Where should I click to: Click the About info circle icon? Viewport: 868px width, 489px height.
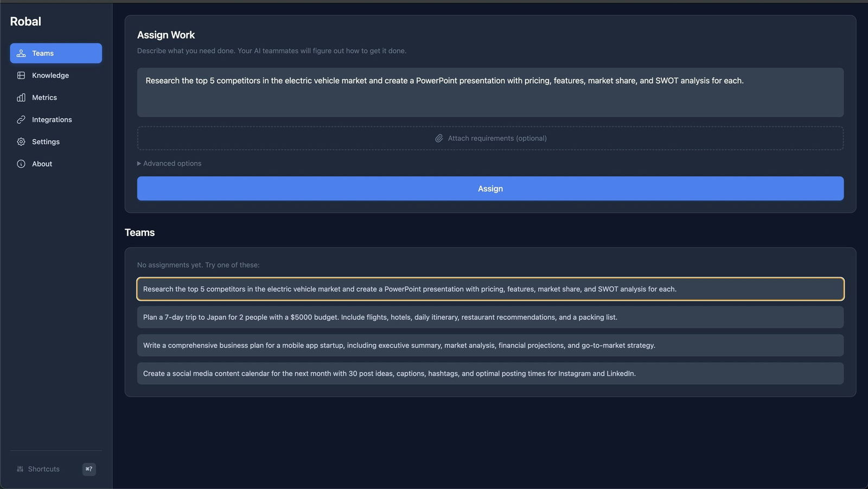click(x=21, y=164)
